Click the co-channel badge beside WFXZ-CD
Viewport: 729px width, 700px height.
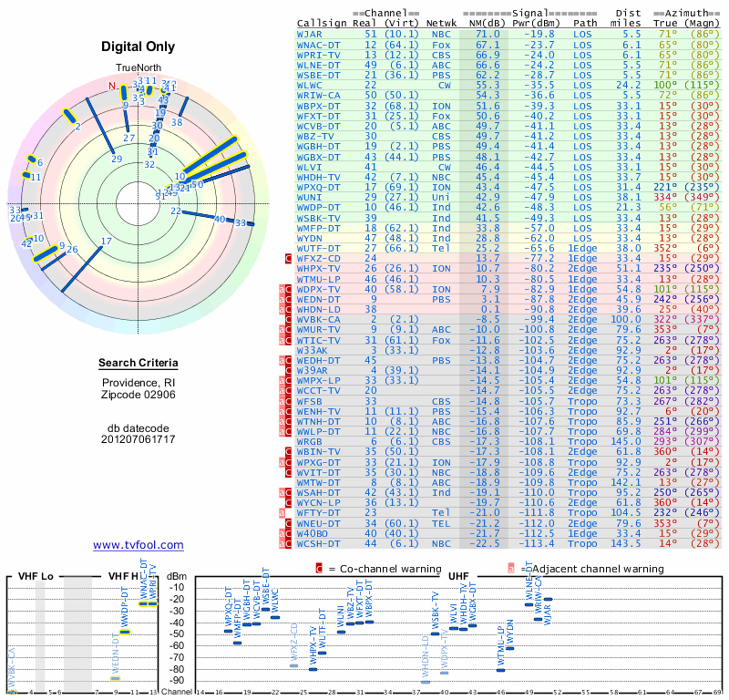[288, 259]
